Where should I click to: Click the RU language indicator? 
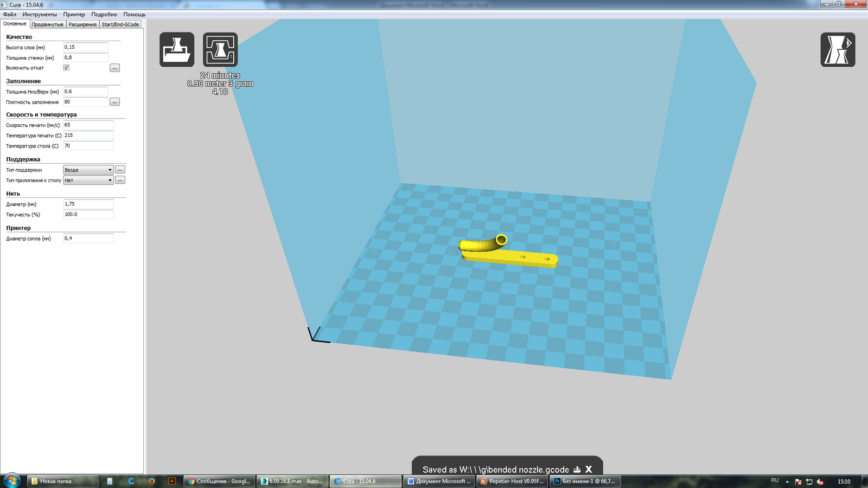click(775, 480)
